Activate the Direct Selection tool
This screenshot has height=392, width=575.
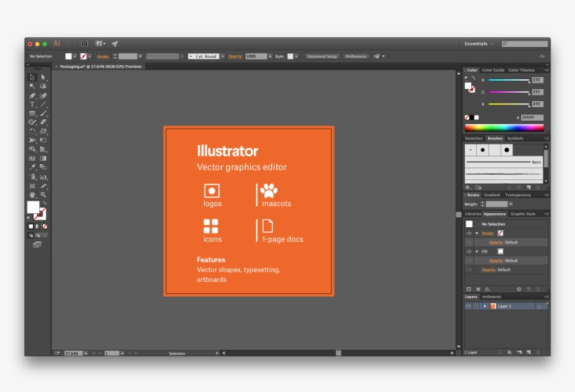pos(43,77)
